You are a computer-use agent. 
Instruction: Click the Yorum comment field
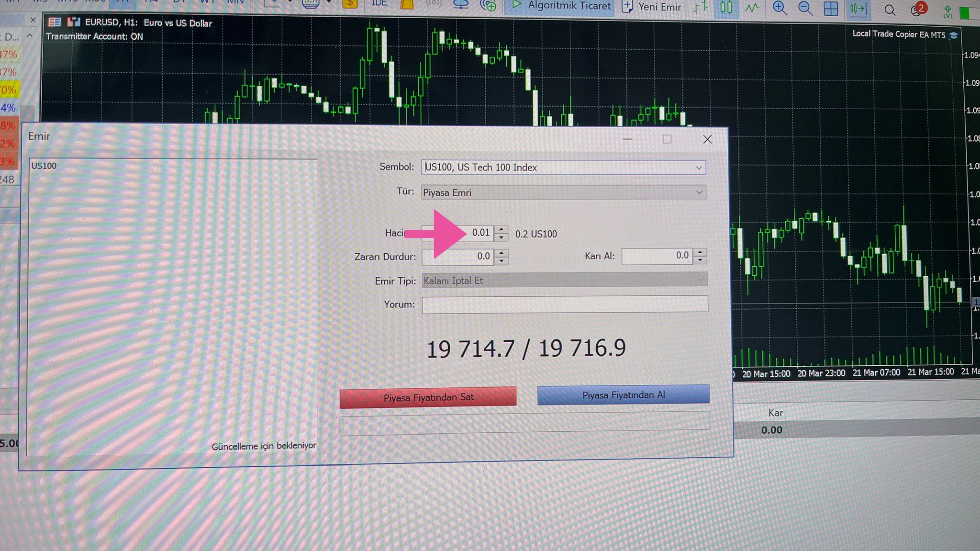(565, 304)
